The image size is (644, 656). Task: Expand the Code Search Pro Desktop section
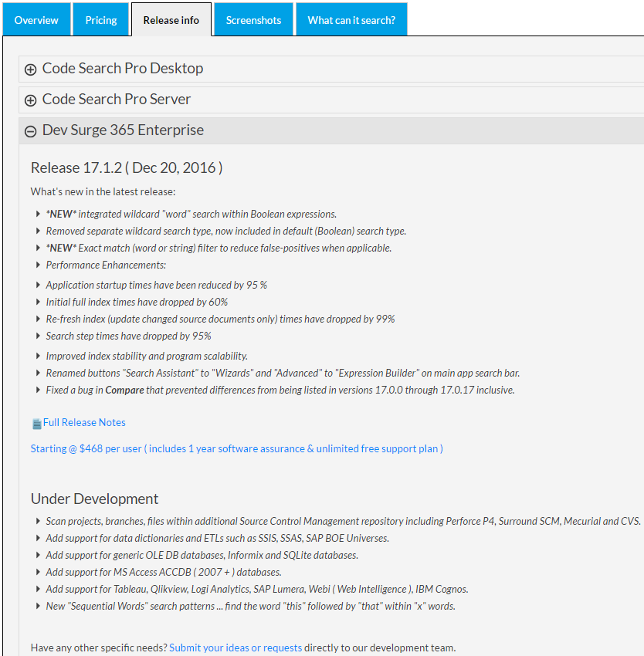coord(331,69)
